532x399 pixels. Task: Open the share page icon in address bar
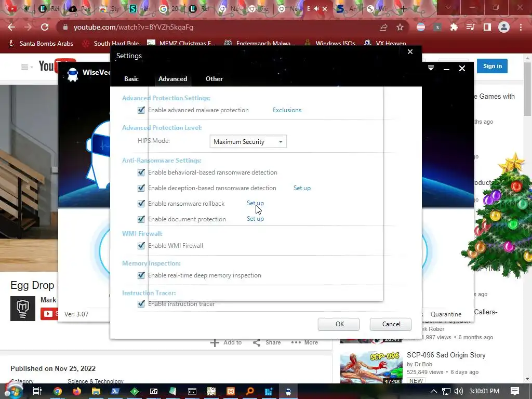click(383, 27)
